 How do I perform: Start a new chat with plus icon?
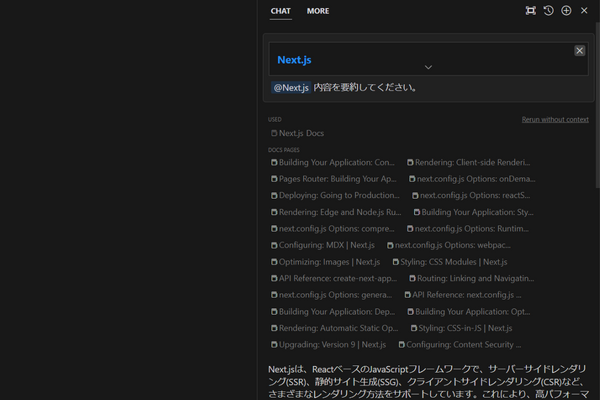click(x=566, y=11)
